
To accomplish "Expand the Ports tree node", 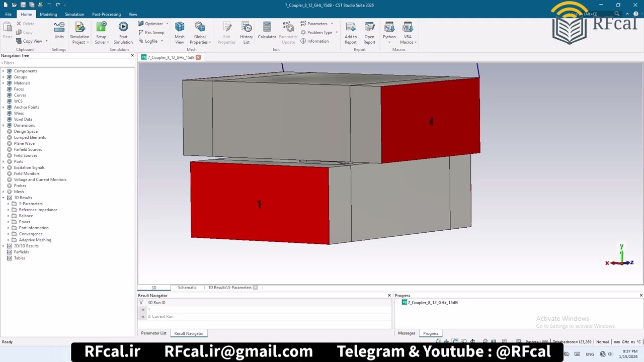I will coord(4,161).
